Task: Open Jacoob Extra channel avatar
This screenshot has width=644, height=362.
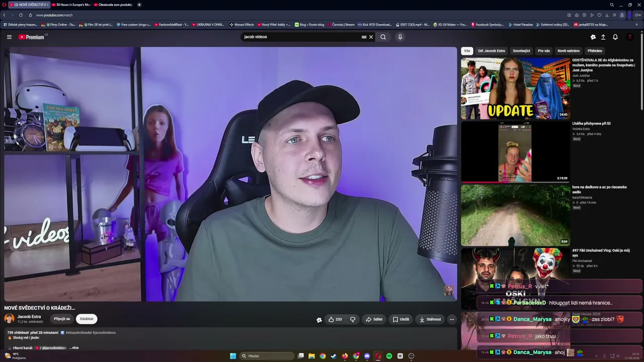Action: (x=9, y=319)
